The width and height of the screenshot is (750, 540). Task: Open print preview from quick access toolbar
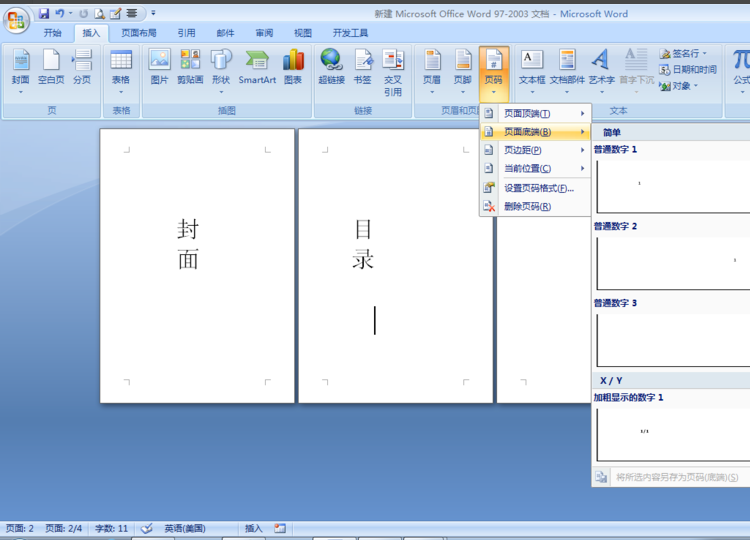coord(99,13)
